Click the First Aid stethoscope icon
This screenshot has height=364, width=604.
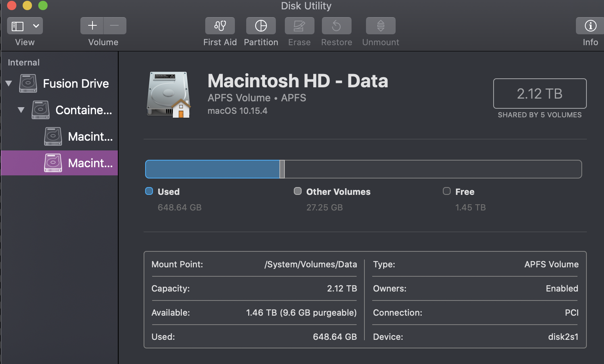click(x=220, y=26)
